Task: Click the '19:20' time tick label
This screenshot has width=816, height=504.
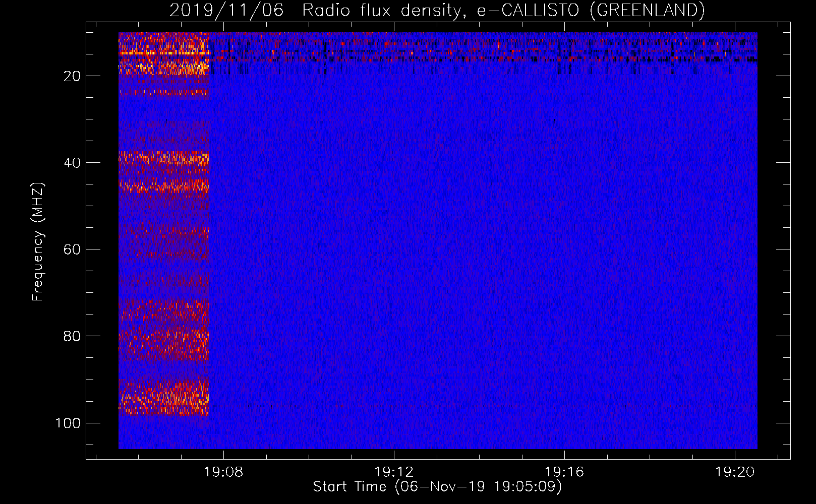Action: tap(735, 472)
